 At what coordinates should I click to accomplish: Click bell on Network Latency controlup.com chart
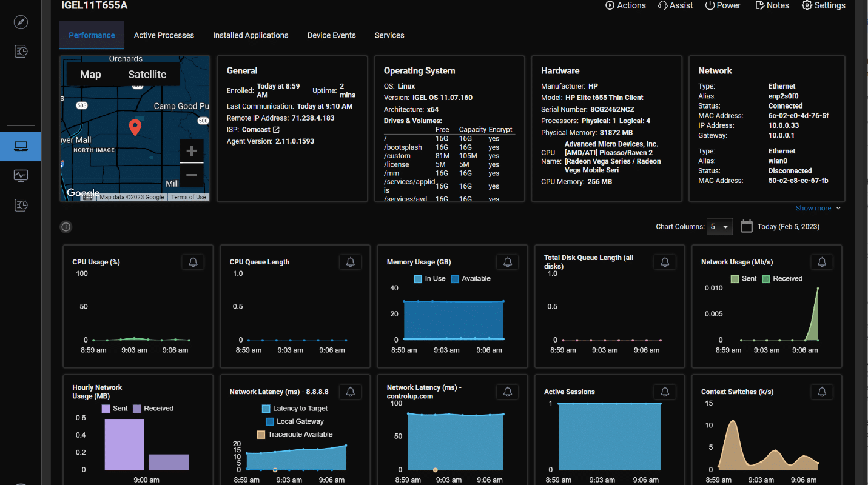pos(508,392)
